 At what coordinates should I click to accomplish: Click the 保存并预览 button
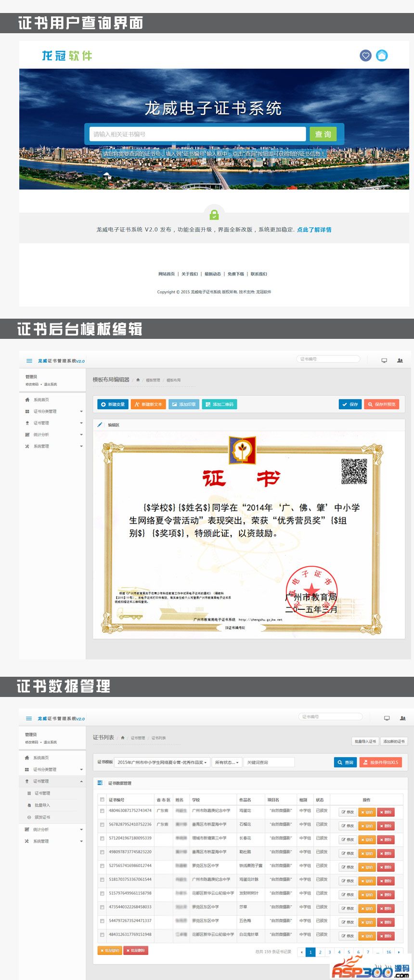[x=381, y=404]
